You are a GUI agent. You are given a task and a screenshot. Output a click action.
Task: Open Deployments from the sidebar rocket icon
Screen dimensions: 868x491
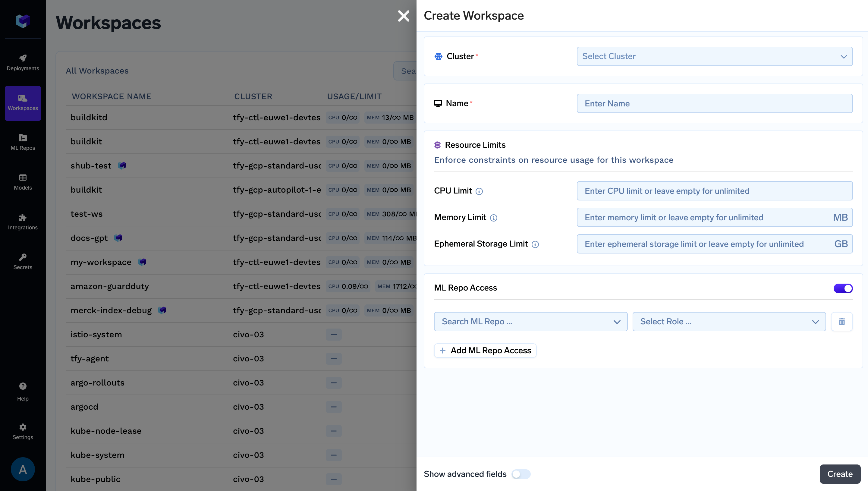point(23,62)
